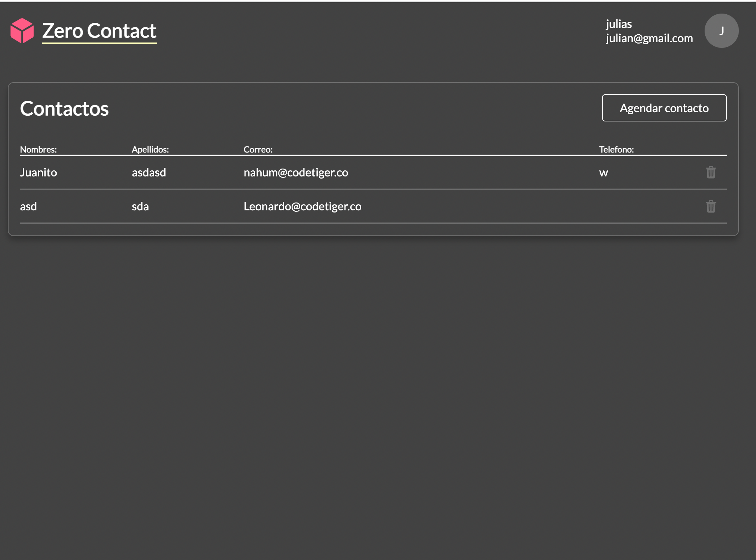Select the Zero Contact app icon in header
Screen dimensions: 756x560
pyautogui.click(x=21, y=31)
